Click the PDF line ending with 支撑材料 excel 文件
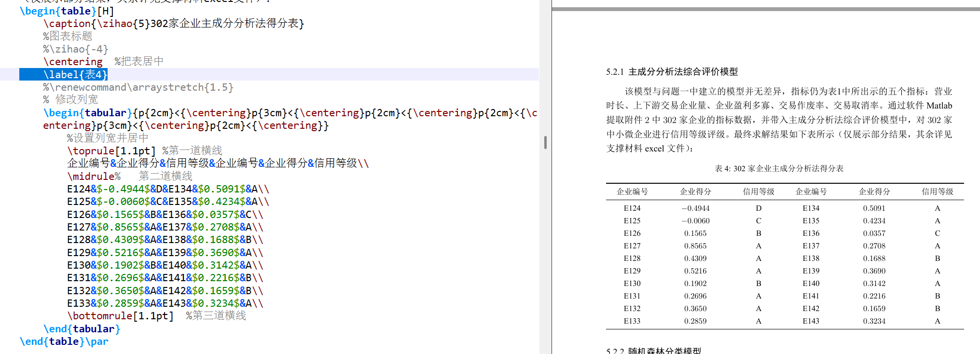 650,149
